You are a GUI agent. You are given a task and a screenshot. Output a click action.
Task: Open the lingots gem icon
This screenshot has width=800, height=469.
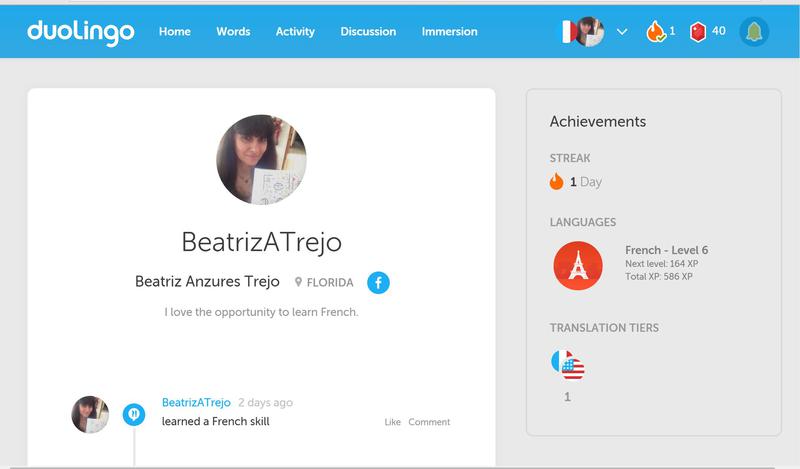click(697, 32)
